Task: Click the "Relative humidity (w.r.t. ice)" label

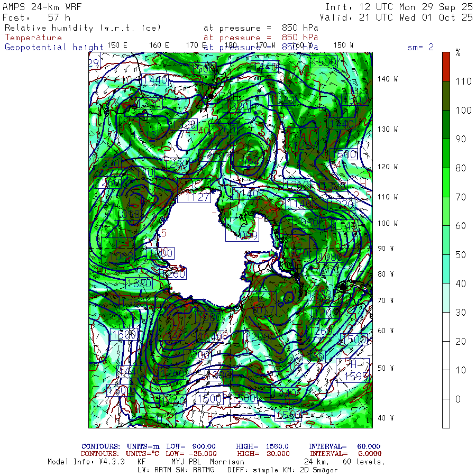Action: [x=83, y=28]
